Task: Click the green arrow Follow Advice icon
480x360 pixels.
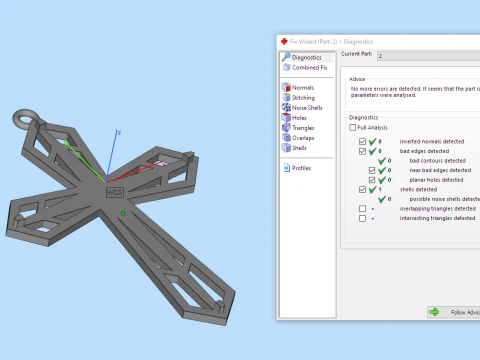Action: [x=434, y=312]
